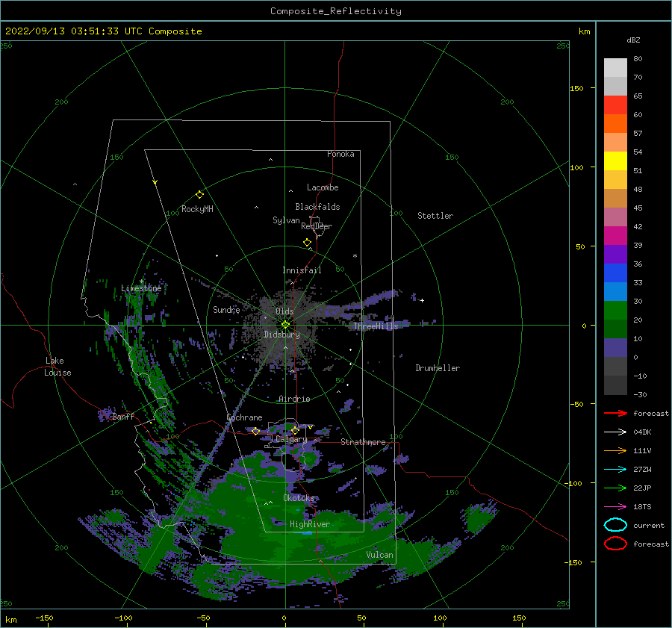Click the 04DK legend label
Image resolution: width=672 pixels, height=628 pixels.
642,432
